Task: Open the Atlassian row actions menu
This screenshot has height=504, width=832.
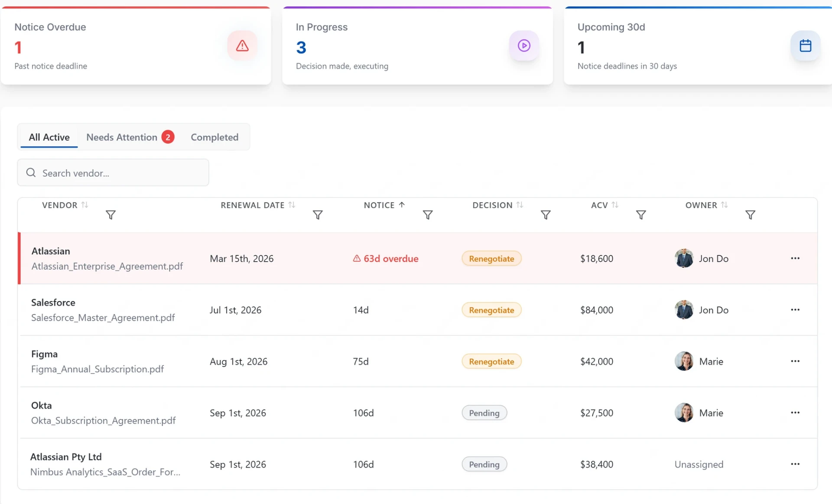Action: tap(795, 258)
